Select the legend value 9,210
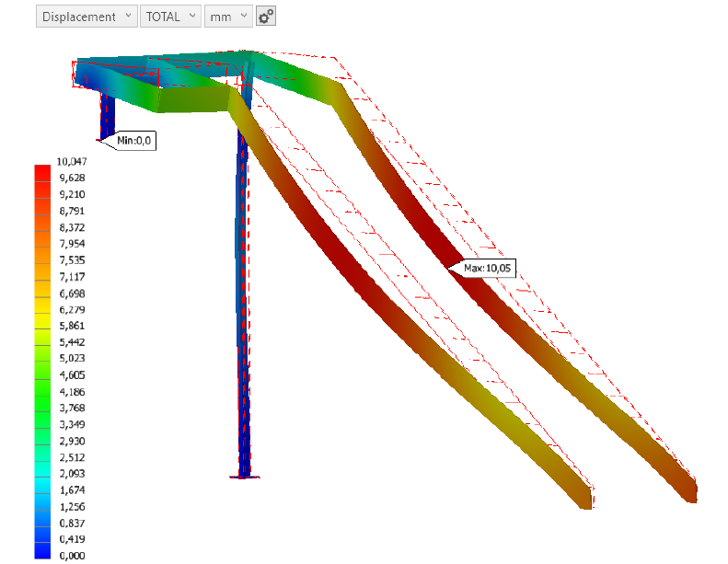The image size is (728, 564). [x=72, y=194]
